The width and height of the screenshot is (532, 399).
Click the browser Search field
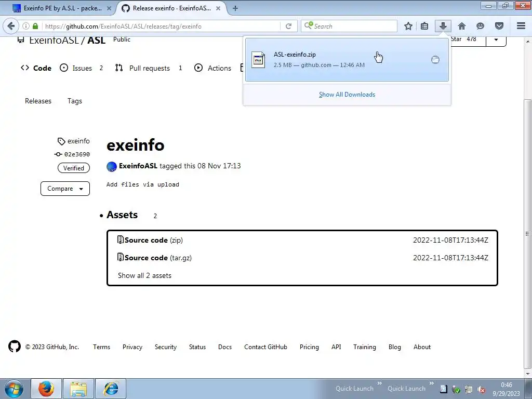(x=349, y=26)
